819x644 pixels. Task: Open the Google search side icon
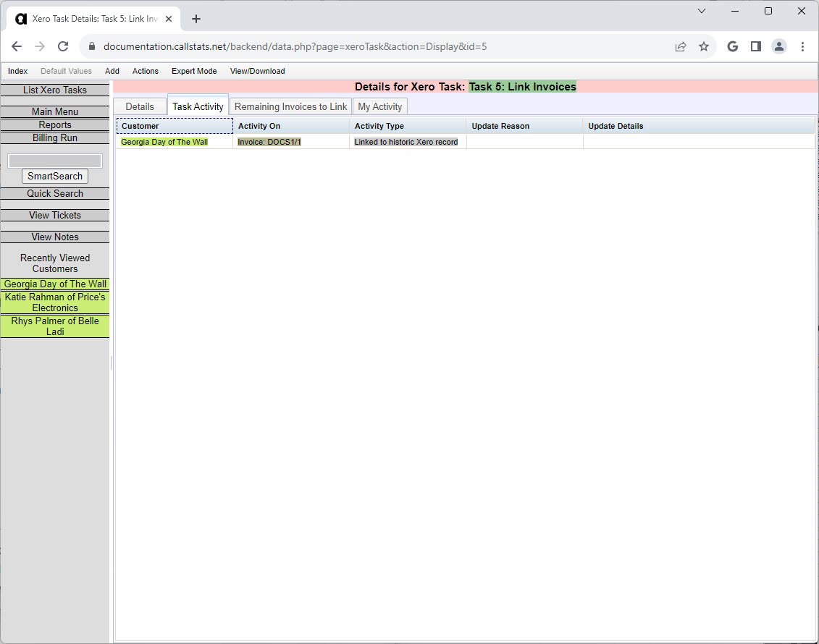pos(732,46)
